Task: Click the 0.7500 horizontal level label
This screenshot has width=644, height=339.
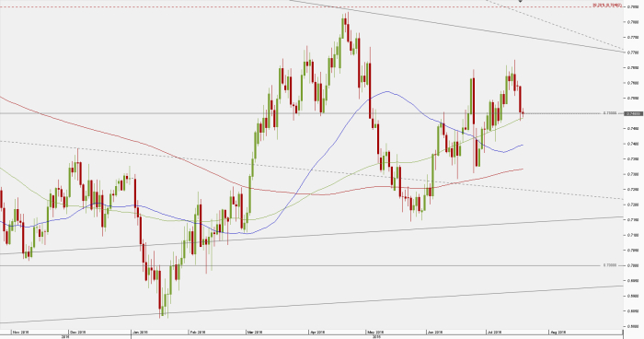Action: click(x=610, y=112)
